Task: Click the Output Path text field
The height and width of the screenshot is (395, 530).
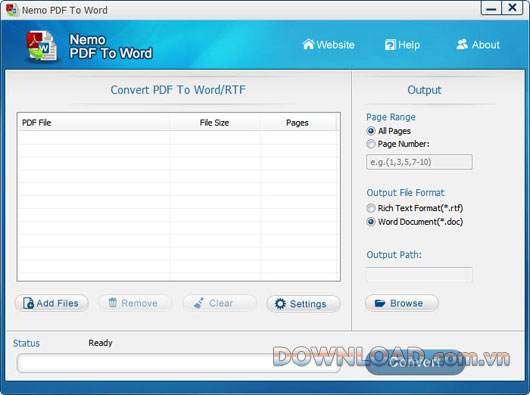Action: (x=419, y=274)
